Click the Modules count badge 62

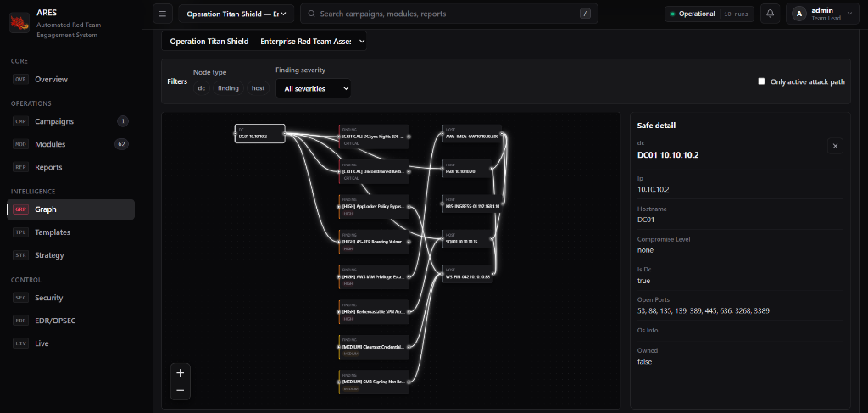pyautogui.click(x=121, y=144)
